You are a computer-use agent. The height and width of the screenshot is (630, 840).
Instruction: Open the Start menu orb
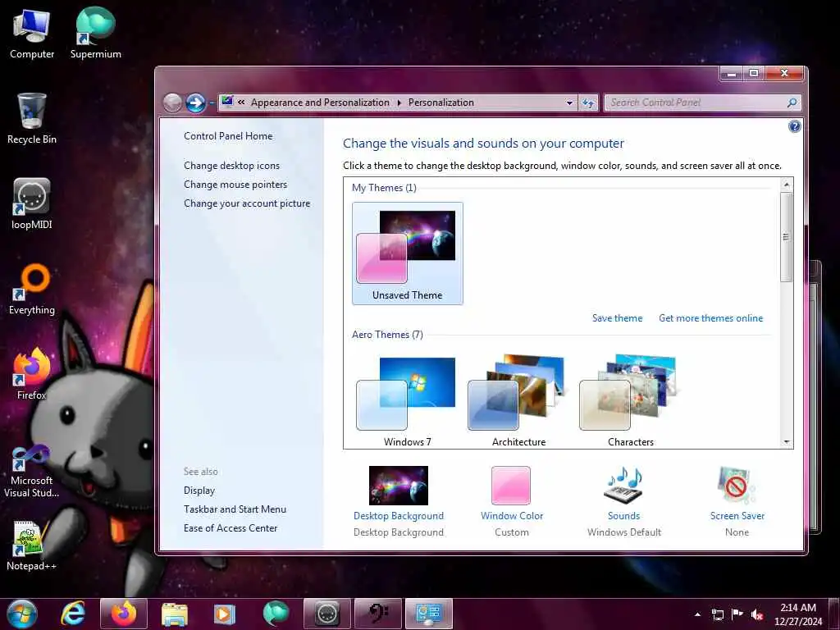[x=22, y=614]
